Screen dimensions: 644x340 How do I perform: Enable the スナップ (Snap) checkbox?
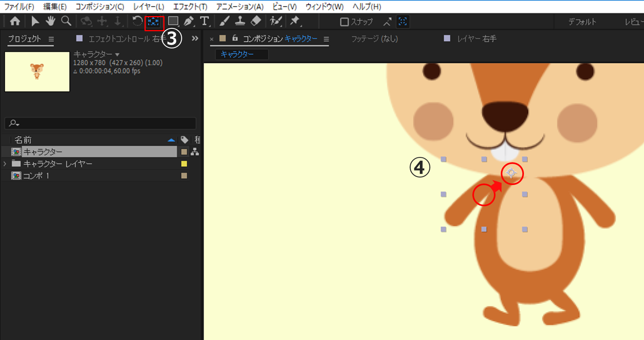coord(344,22)
